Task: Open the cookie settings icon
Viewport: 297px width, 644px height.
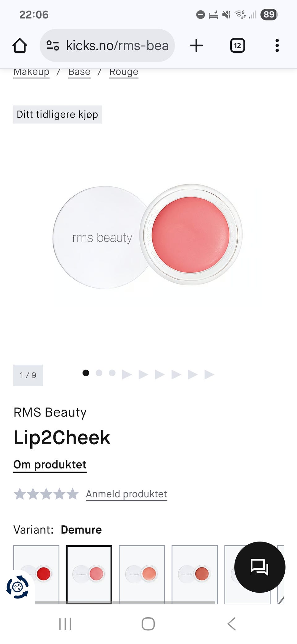Action: click(x=17, y=586)
